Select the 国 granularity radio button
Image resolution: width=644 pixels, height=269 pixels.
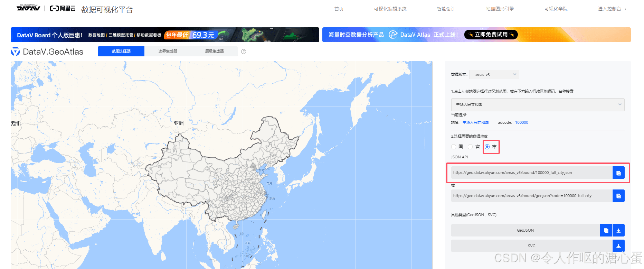(x=454, y=147)
